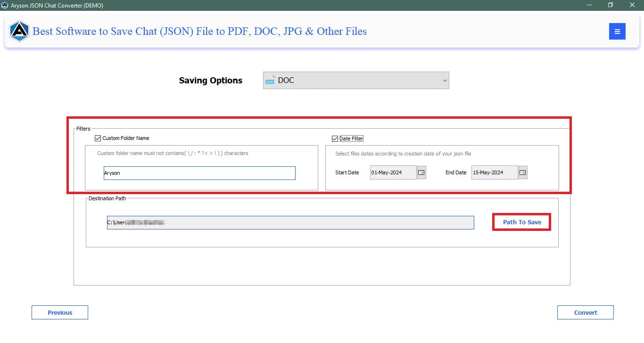Screen dimensions: 644x343
Task: Click the End Date field 15-May-2024
Action: click(x=495, y=172)
